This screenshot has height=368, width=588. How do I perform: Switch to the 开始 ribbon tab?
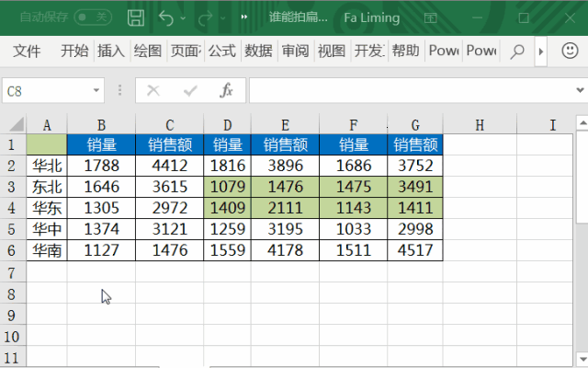[74, 51]
